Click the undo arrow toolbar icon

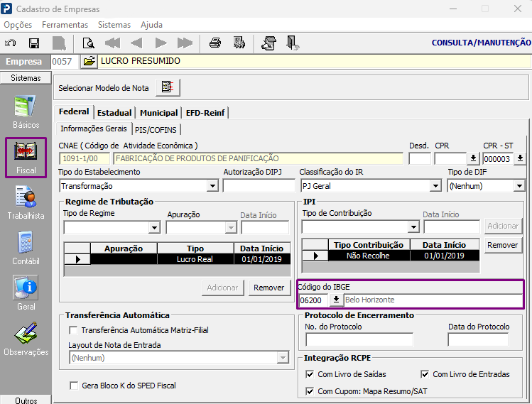10,43
